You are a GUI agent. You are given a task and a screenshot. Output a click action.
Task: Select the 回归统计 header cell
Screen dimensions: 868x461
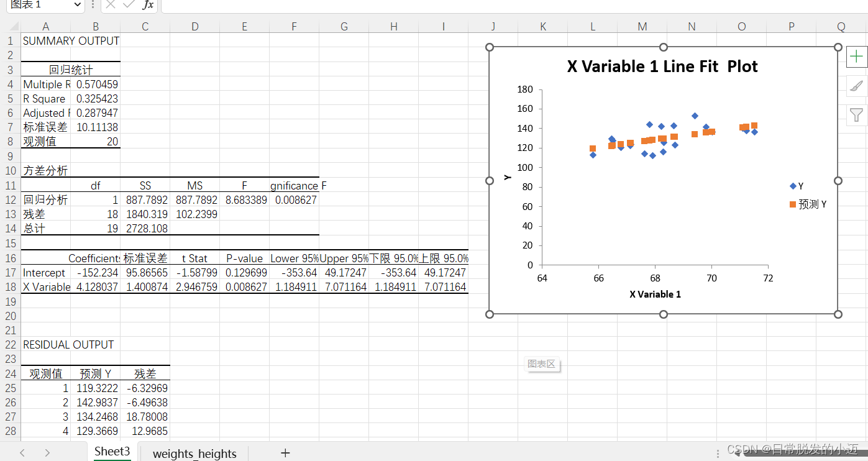point(70,70)
